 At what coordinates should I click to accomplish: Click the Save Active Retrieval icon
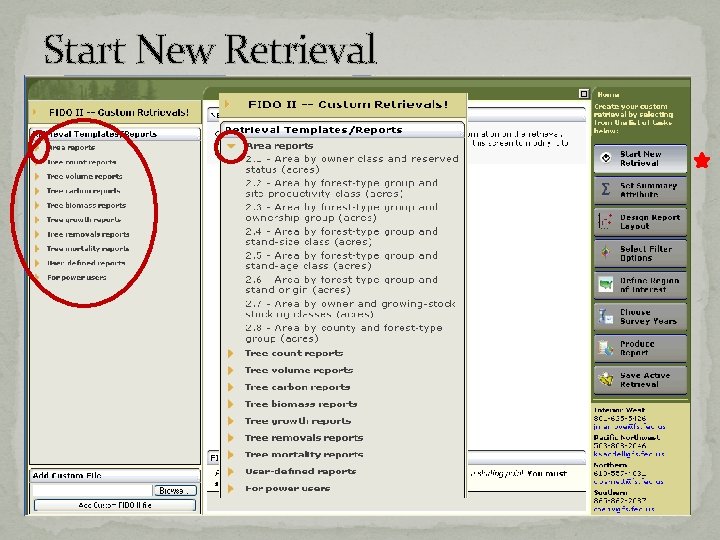point(606,379)
